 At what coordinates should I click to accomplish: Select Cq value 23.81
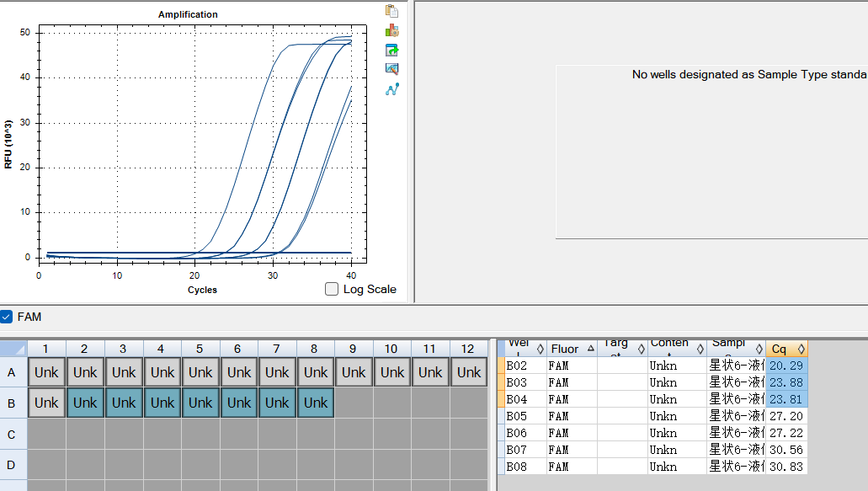click(x=786, y=399)
